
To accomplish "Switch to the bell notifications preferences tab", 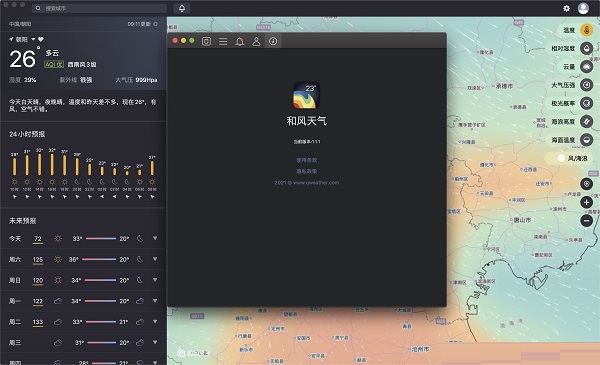I will 240,41.
